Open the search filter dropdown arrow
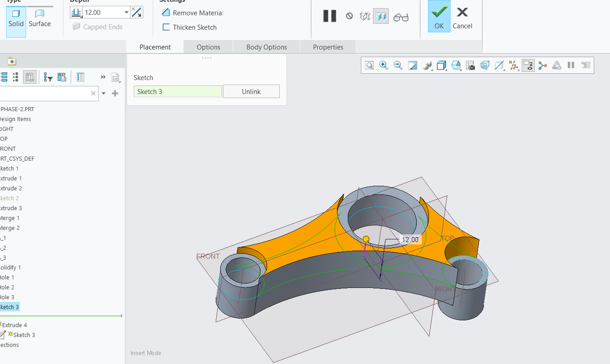Screen dimensions: 610x364 (104, 93)
